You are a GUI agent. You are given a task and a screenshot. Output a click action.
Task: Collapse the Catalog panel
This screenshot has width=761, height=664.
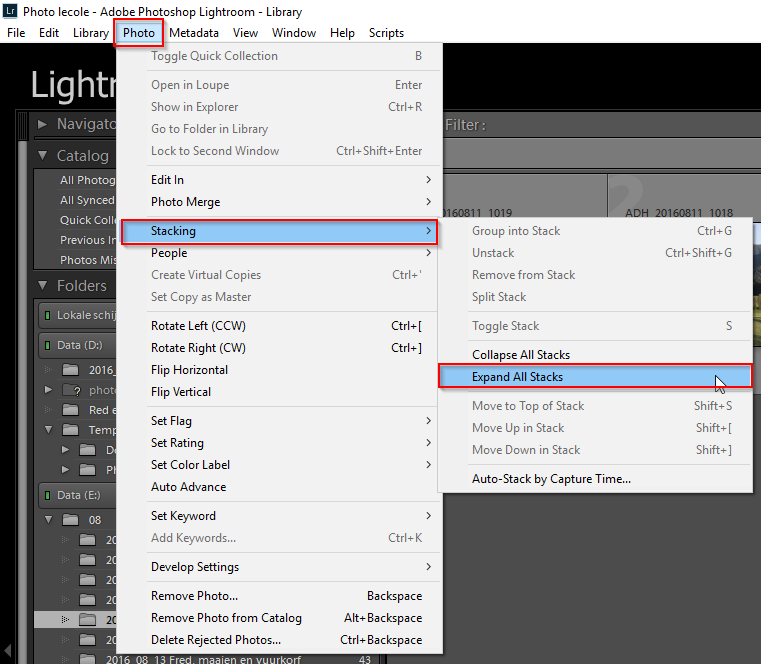coord(42,156)
